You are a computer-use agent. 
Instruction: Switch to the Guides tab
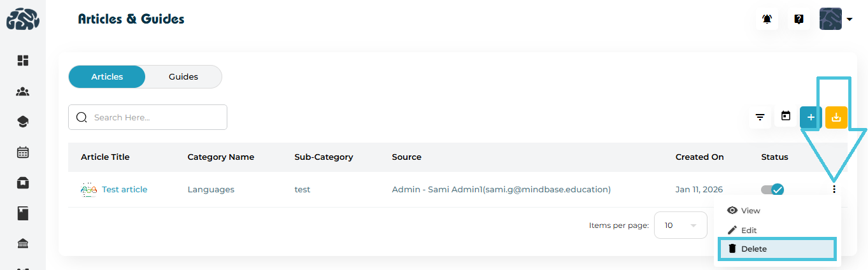tap(183, 77)
